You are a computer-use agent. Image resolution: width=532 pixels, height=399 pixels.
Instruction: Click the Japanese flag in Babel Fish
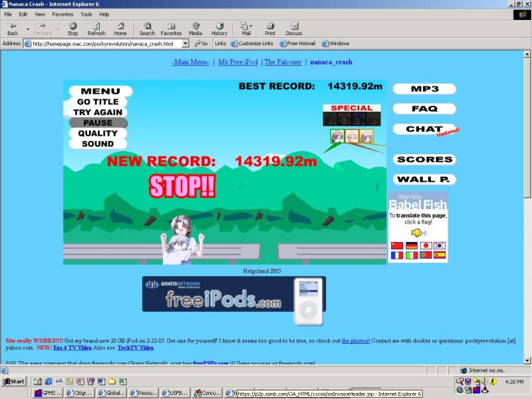pos(426,245)
